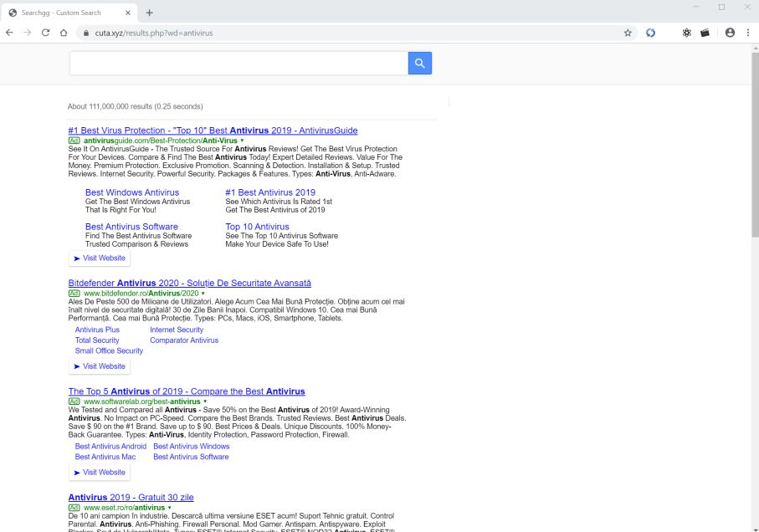Expand the bitdefender.ro ad dropdown arrow
The image size is (759, 532).
pyautogui.click(x=203, y=294)
